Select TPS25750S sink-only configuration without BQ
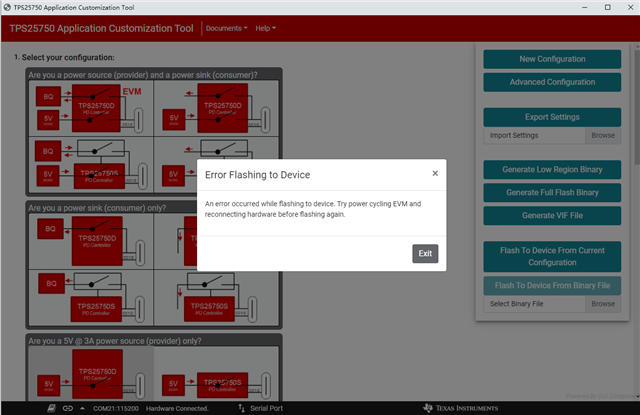Image resolution: width=640 pixels, height=415 pixels. click(x=216, y=297)
